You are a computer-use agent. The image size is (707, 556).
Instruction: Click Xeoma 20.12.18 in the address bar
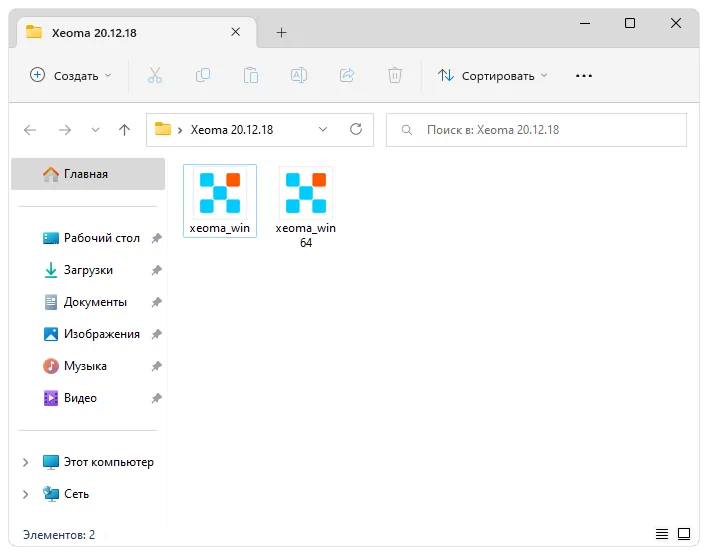[232, 130]
